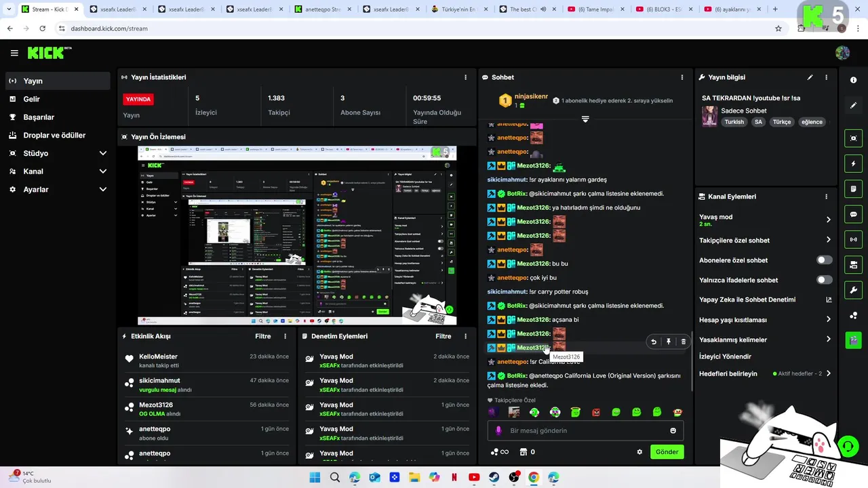Click the shop icon below the chat input
The width and height of the screenshot is (868, 488).
524,452
